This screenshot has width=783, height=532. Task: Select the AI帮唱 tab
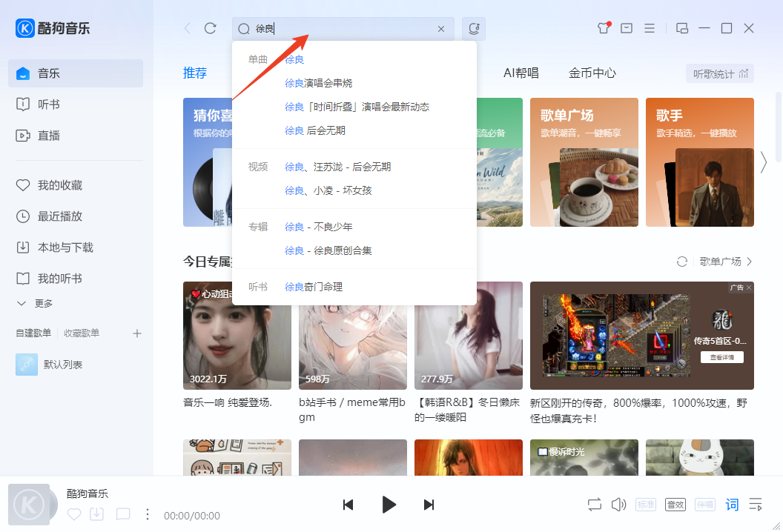point(521,73)
